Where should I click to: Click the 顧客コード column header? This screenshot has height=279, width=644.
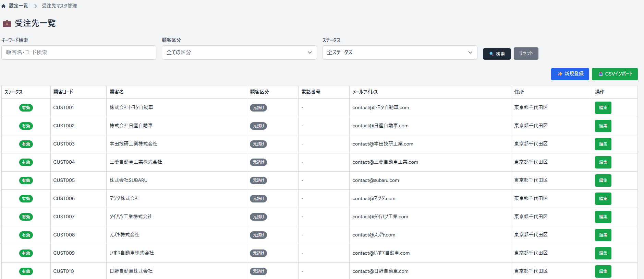coord(63,92)
